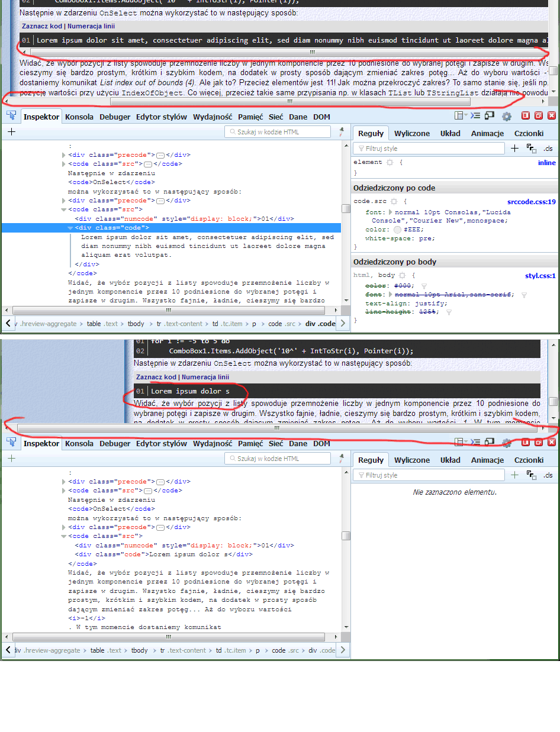Switch to Debuger tab in upper devtools

[x=115, y=117]
